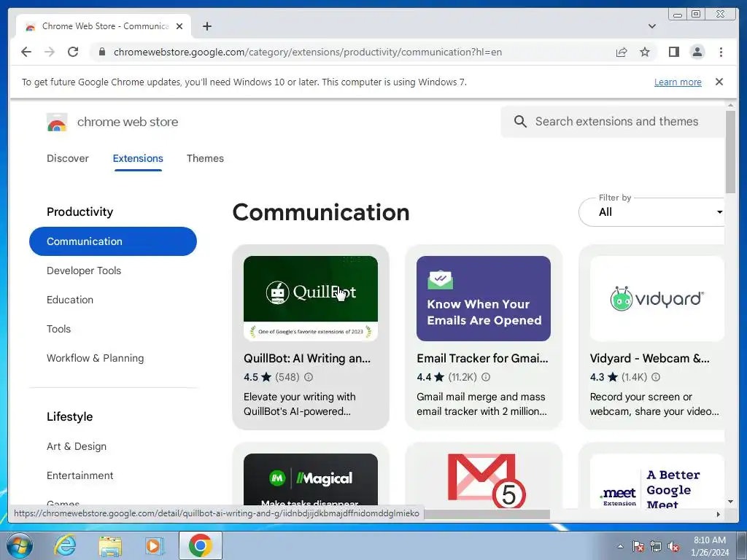Image resolution: width=747 pixels, height=560 pixels.
Task: Click the forward navigation arrow
Action: 50,52
